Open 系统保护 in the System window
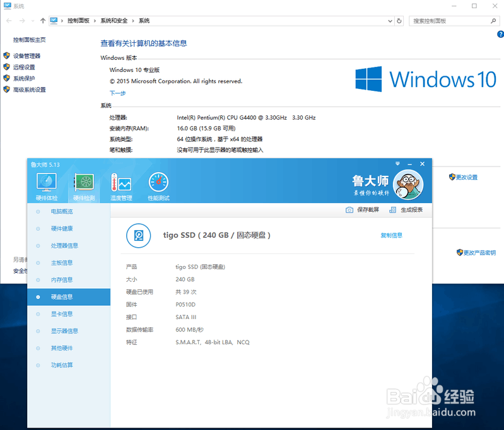Viewport: 504px width, 430px height. pos(24,78)
